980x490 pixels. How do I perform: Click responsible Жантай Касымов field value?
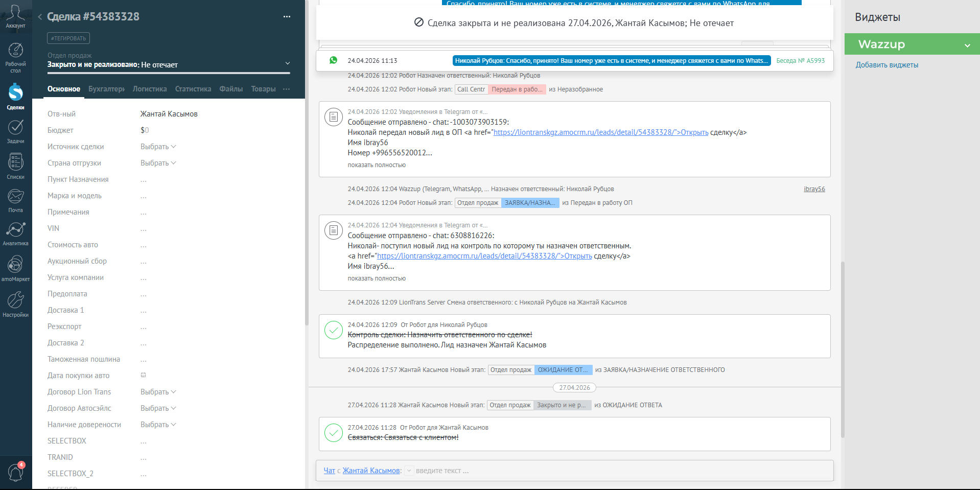point(169,114)
